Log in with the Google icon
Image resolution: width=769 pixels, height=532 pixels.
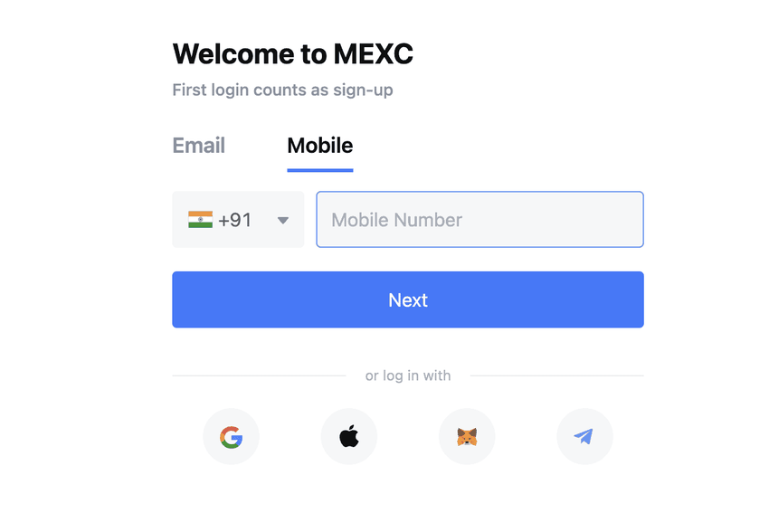(x=231, y=437)
